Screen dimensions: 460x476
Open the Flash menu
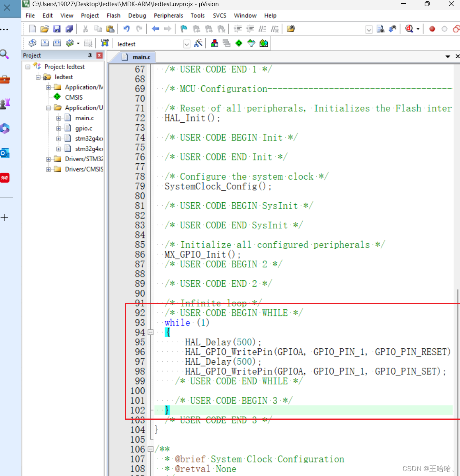pyautogui.click(x=113, y=16)
